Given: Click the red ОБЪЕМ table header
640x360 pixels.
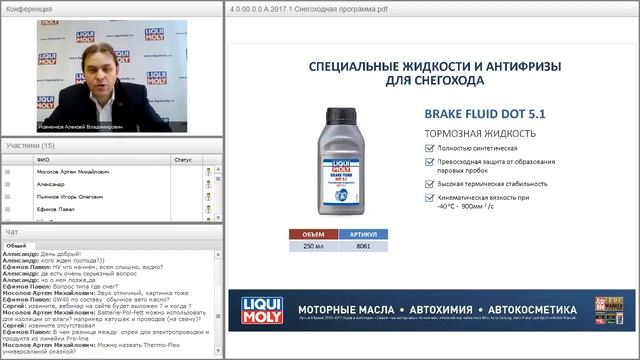Looking at the screenshot, I should pyautogui.click(x=313, y=234).
